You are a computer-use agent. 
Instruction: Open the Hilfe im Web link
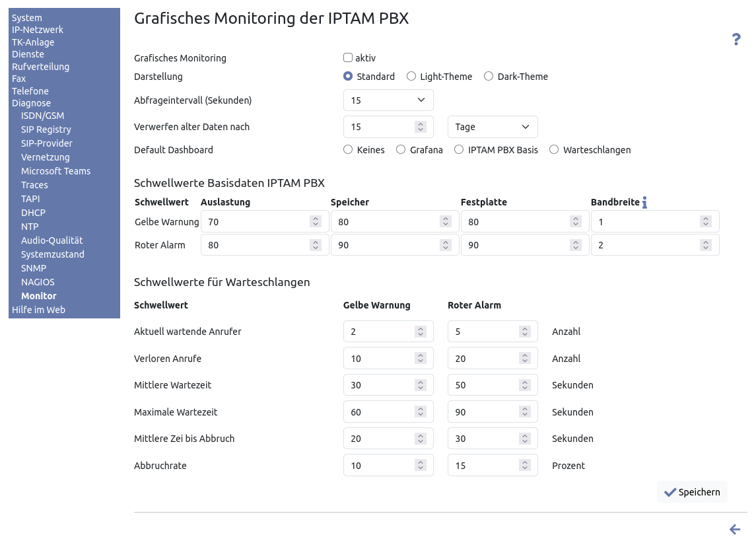point(38,310)
